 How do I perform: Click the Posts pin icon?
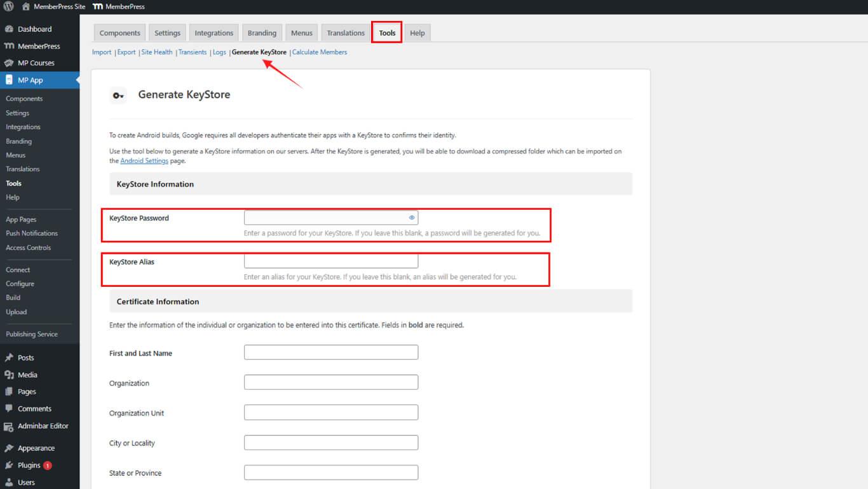click(9, 358)
